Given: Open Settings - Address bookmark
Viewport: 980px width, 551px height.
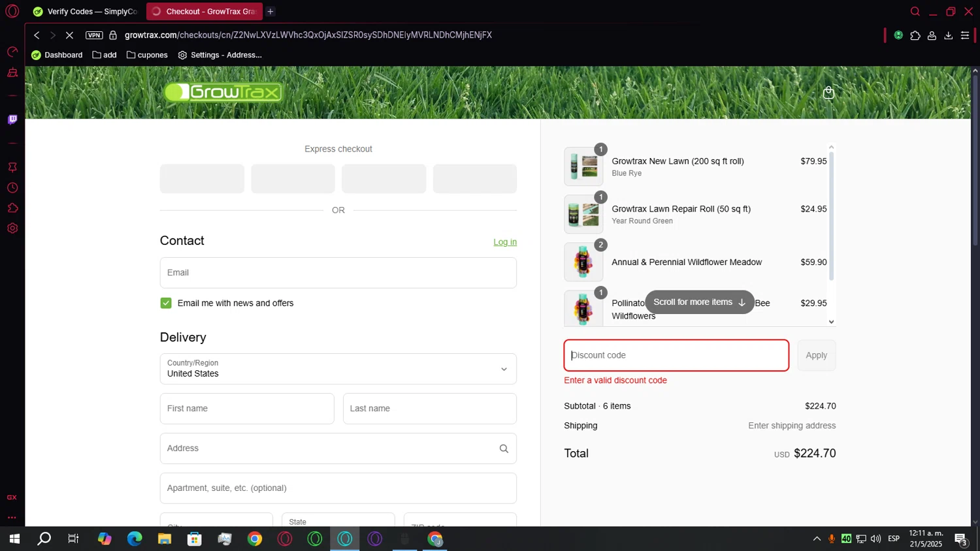Looking at the screenshot, I should [220, 55].
